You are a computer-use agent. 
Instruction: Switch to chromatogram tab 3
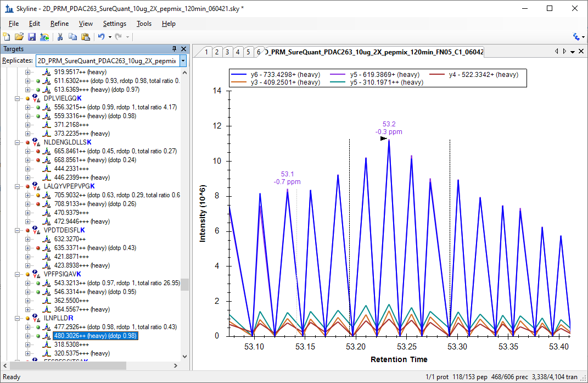(227, 52)
